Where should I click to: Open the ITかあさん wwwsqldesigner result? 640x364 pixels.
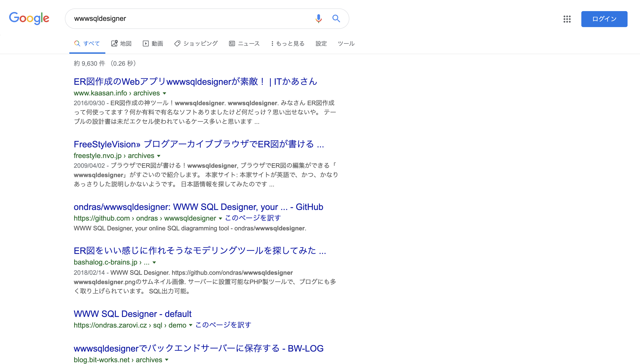pyautogui.click(x=195, y=81)
